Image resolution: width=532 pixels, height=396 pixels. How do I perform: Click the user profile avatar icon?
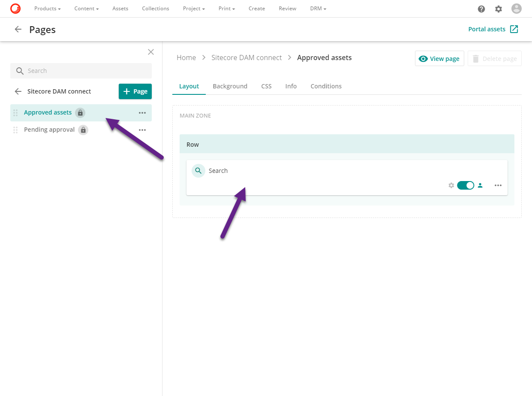(516, 9)
